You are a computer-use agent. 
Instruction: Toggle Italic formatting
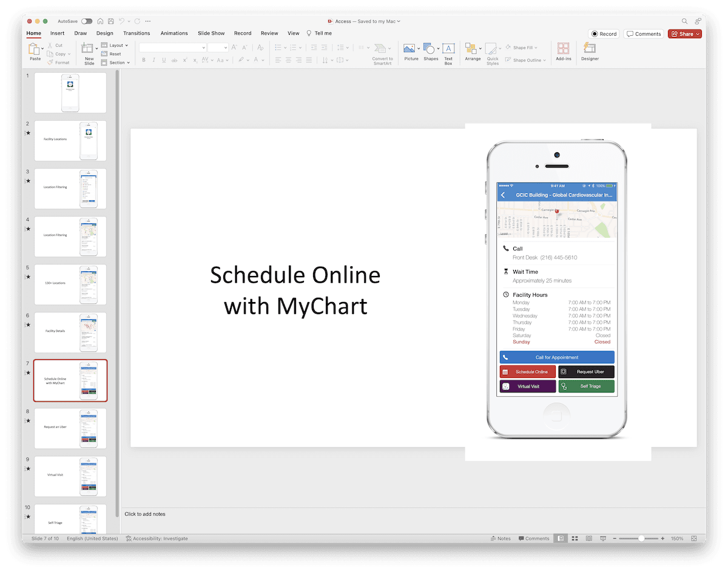[x=153, y=60]
